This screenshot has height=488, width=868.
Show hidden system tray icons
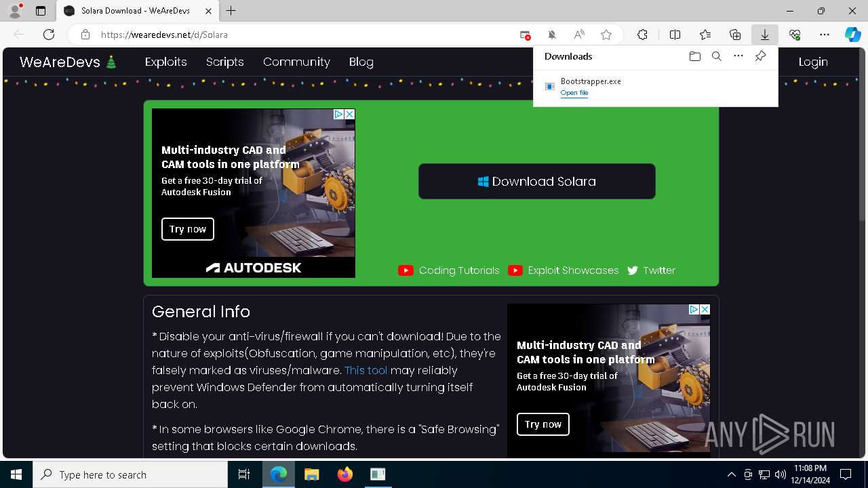click(731, 474)
